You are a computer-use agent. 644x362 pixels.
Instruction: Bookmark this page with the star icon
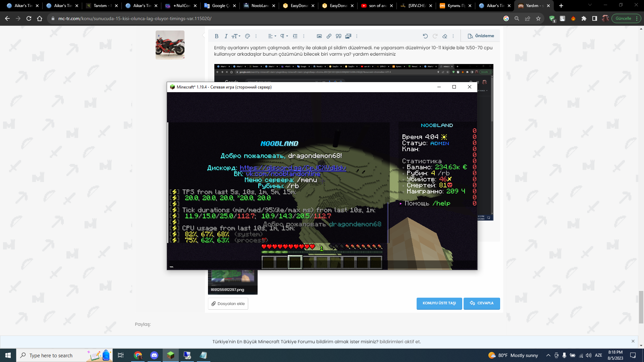[538, 18]
